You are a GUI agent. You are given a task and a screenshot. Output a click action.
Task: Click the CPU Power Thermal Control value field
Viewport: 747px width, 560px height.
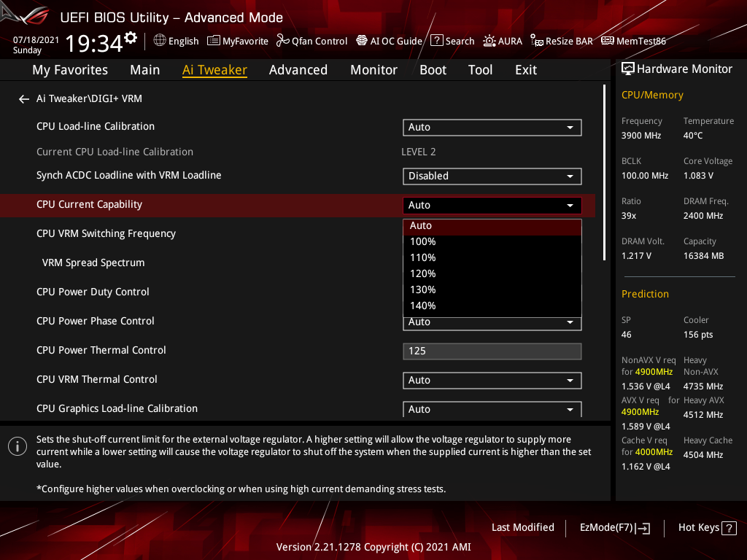tap(492, 351)
